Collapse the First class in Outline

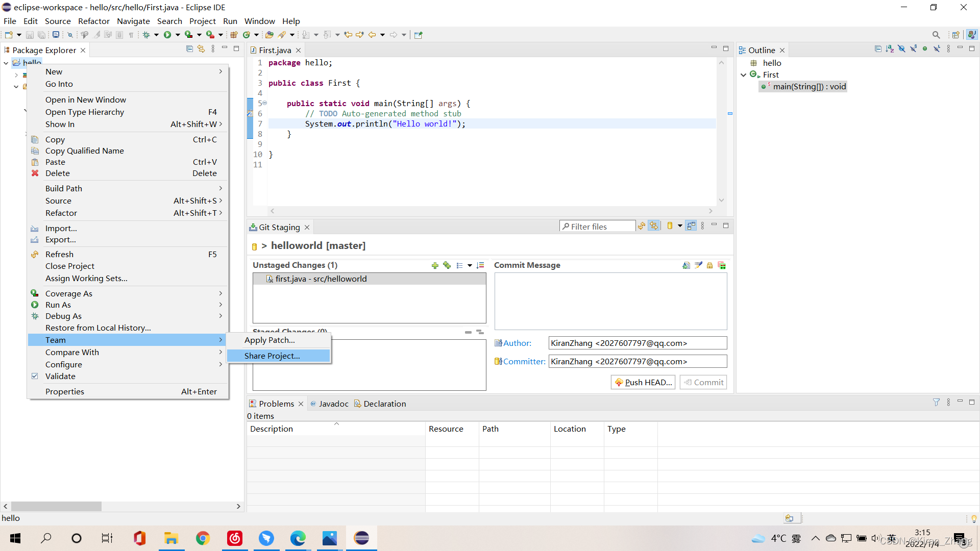[744, 74]
